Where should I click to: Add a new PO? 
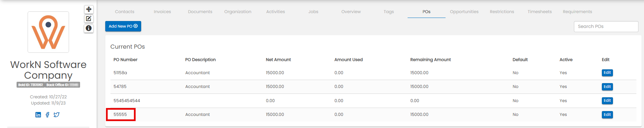tap(123, 26)
